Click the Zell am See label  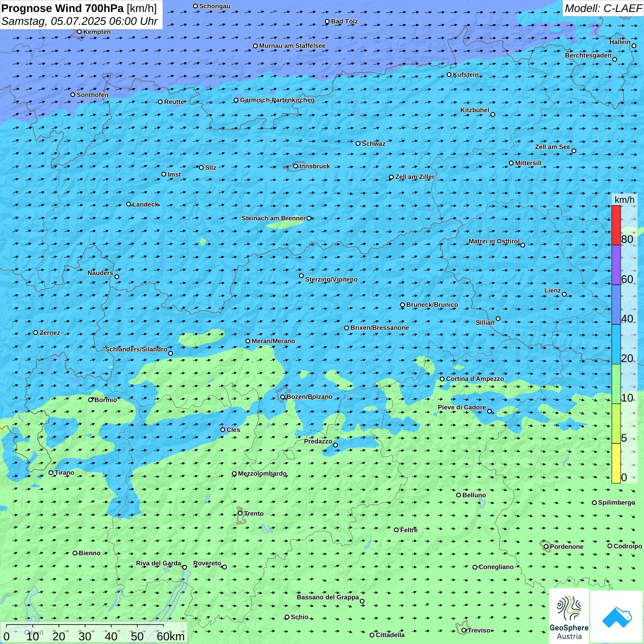[x=552, y=147]
